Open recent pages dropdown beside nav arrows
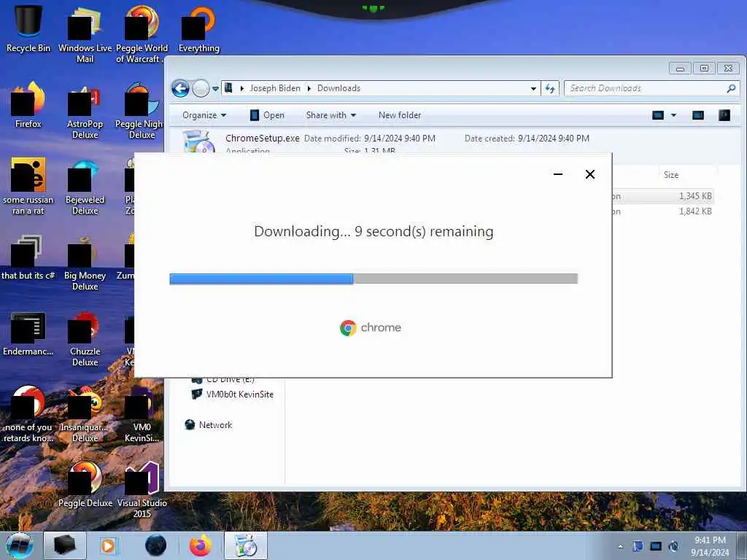The image size is (747, 560). pos(215,88)
